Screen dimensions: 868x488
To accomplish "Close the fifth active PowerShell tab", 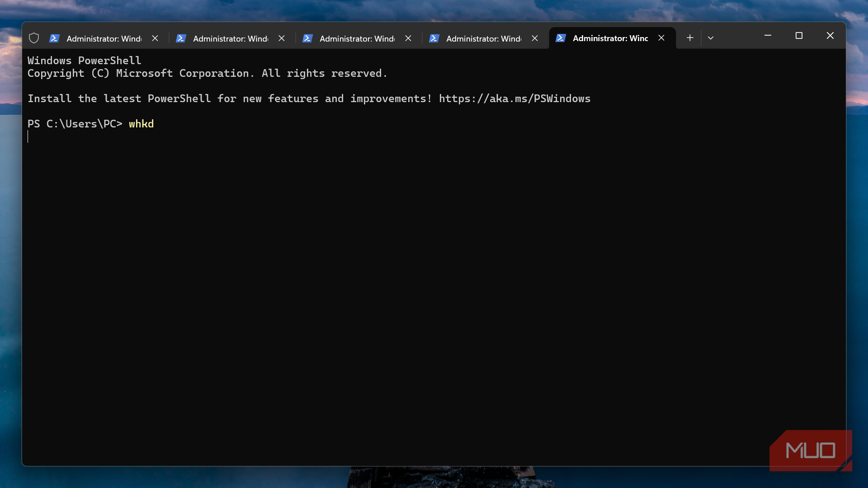I will point(661,38).
